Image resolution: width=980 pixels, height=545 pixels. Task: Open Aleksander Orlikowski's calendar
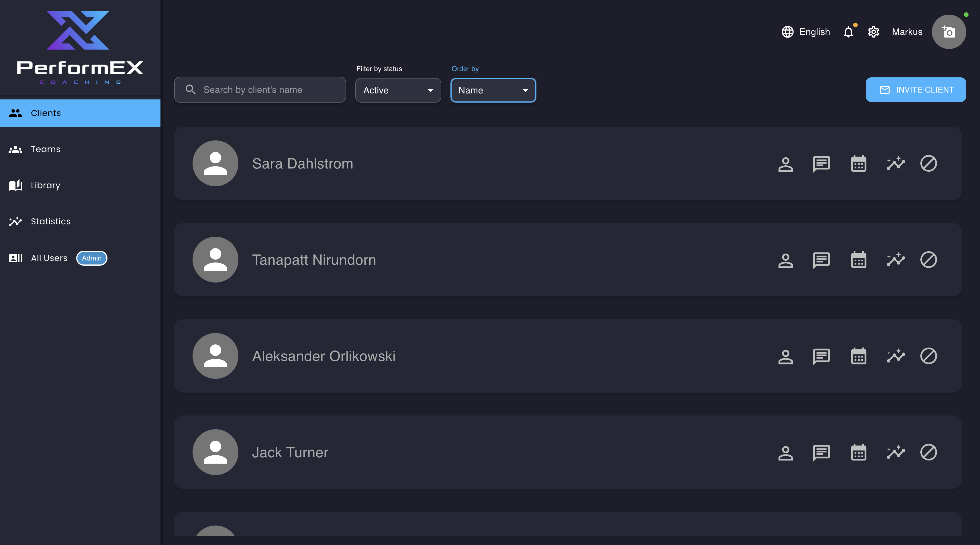click(x=858, y=356)
